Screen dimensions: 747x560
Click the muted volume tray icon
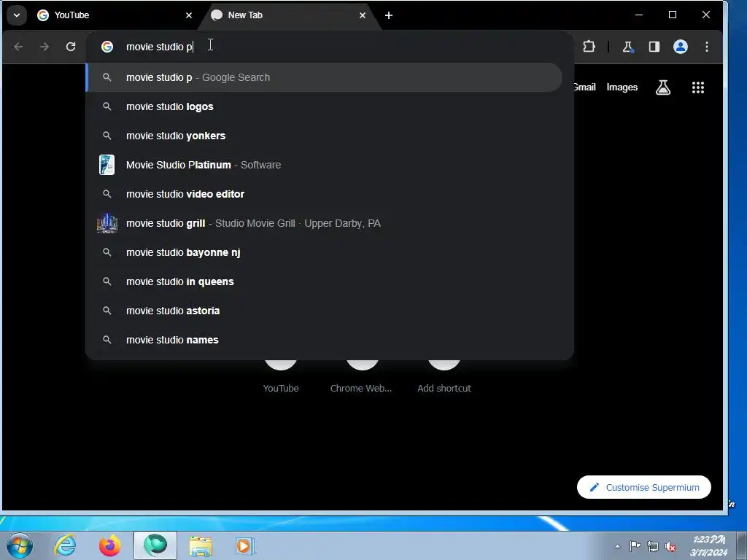tap(670, 546)
